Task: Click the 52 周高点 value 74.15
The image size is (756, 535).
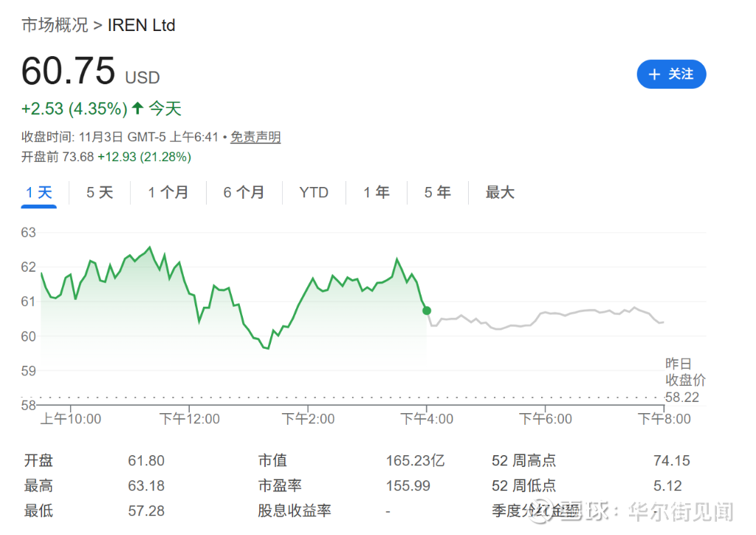Action: (x=672, y=460)
